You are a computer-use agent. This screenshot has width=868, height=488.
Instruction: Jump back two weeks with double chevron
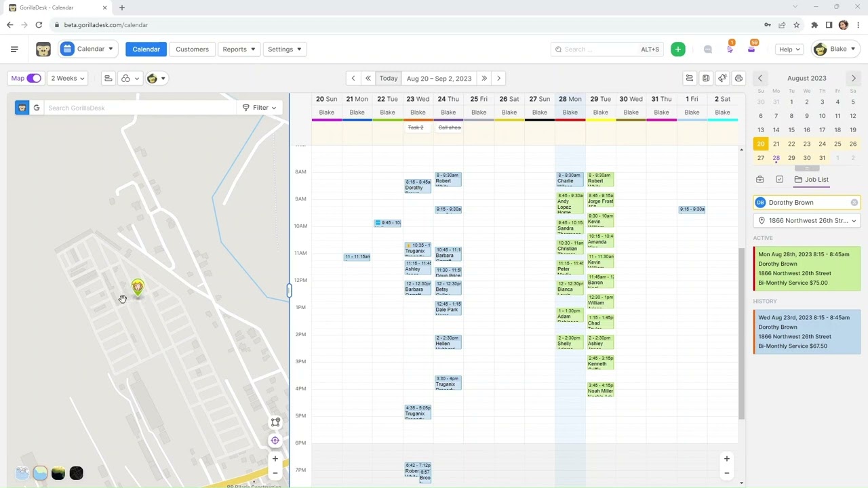pyautogui.click(x=368, y=78)
